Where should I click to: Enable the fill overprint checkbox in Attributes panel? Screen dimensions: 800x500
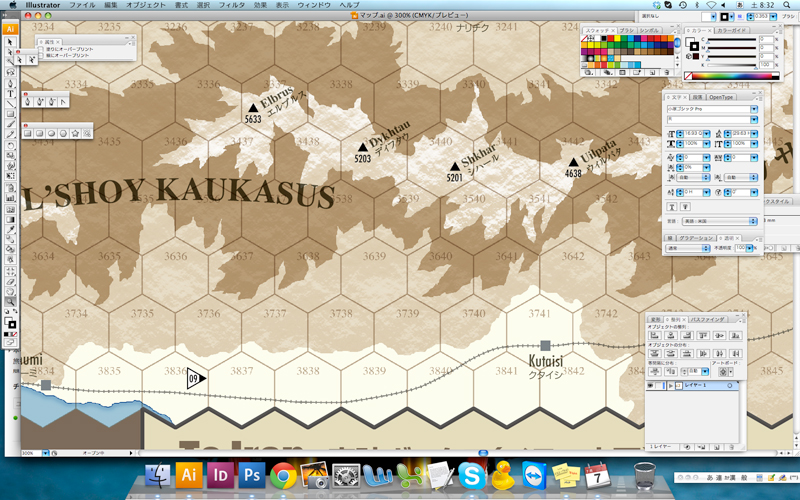tap(41, 49)
